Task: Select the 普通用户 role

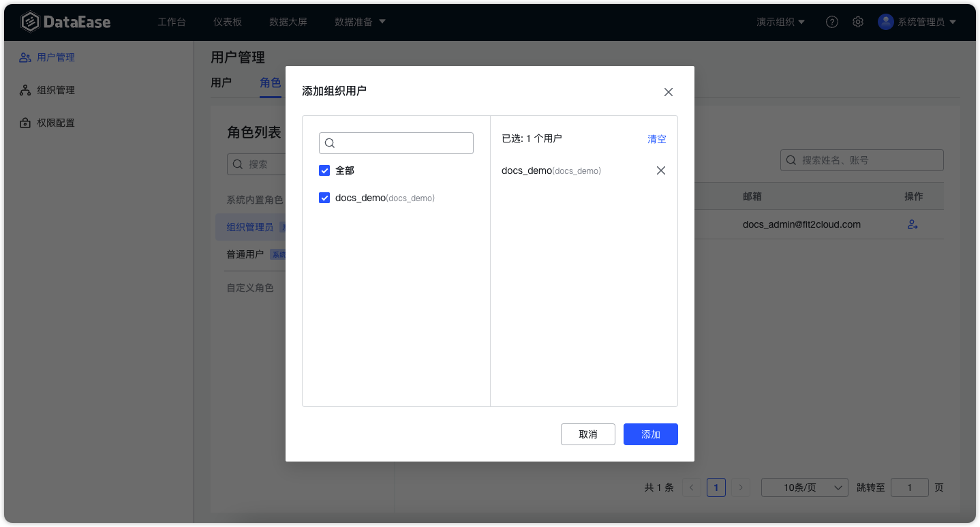Action: point(245,254)
